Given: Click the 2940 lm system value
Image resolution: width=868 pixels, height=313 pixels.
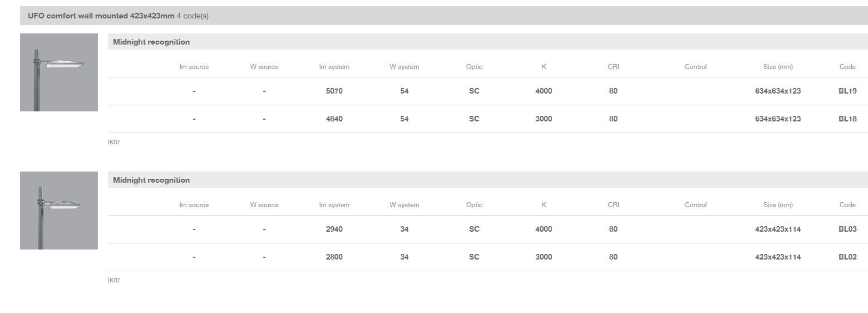Looking at the screenshot, I should (334, 229).
